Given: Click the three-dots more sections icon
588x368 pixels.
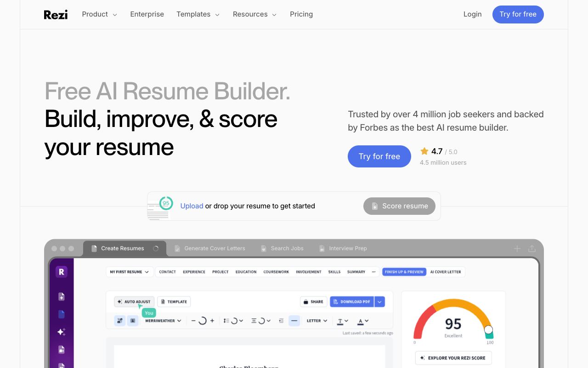Looking at the screenshot, I should (x=374, y=272).
